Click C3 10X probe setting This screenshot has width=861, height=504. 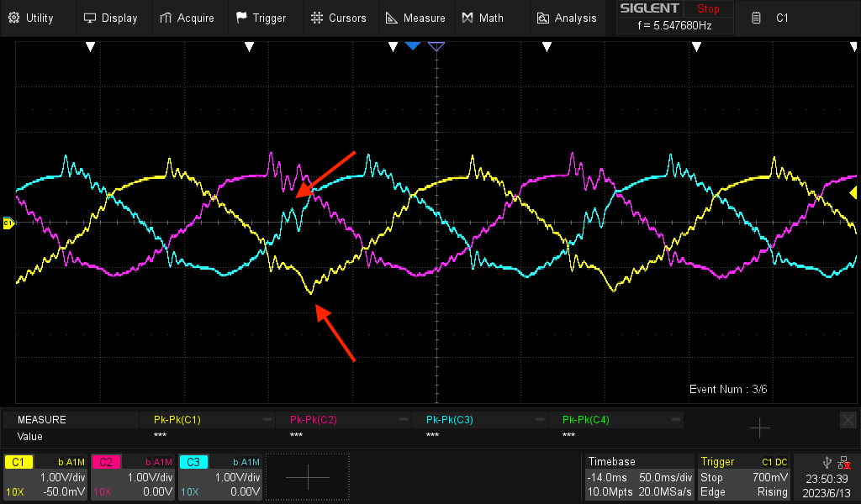point(189,492)
